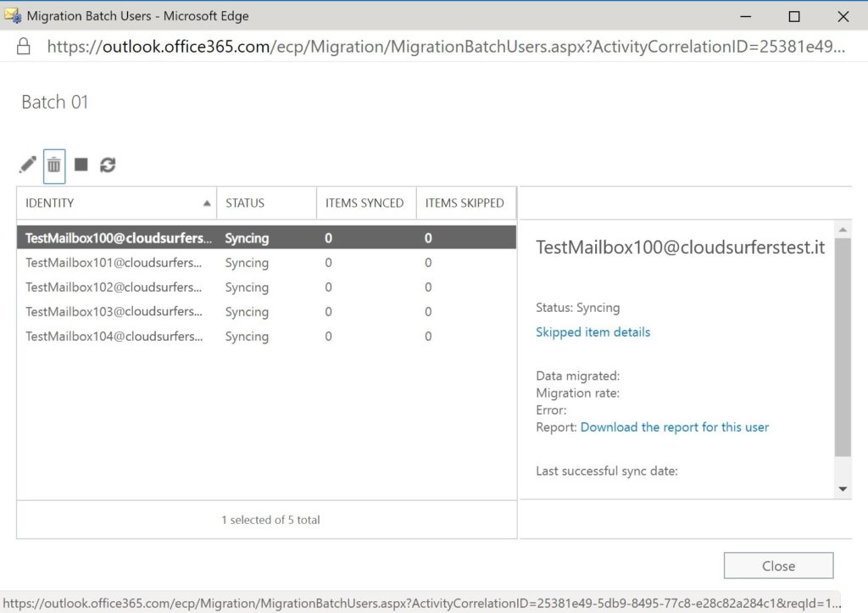Click the Data migrated label
Viewport: 868px width, 613px height.
(x=577, y=376)
